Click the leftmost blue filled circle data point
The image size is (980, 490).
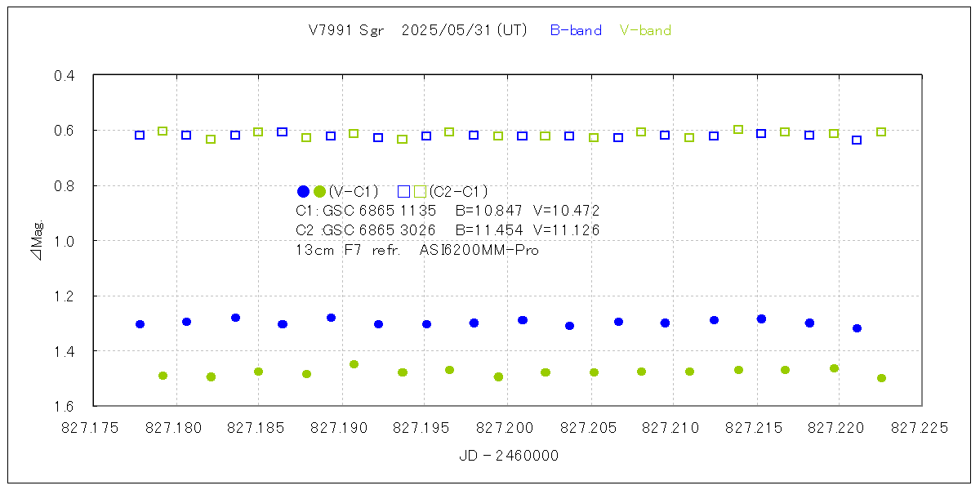tap(140, 324)
